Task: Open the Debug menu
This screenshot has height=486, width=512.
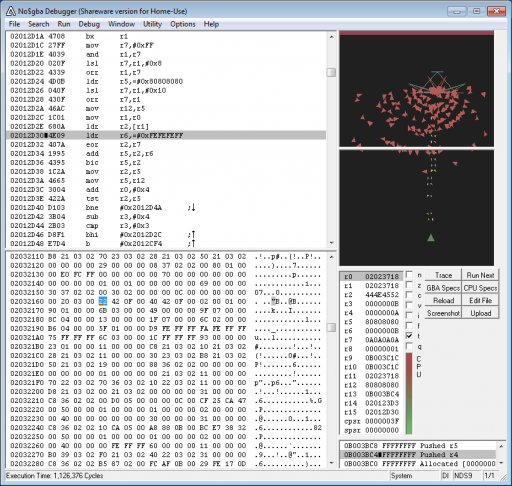Action: click(89, 24)
